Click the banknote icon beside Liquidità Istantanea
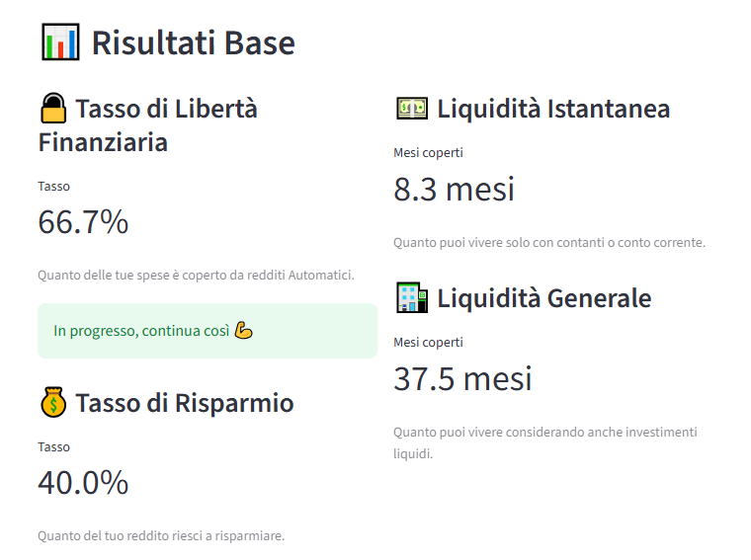 (x=411, y=108)
